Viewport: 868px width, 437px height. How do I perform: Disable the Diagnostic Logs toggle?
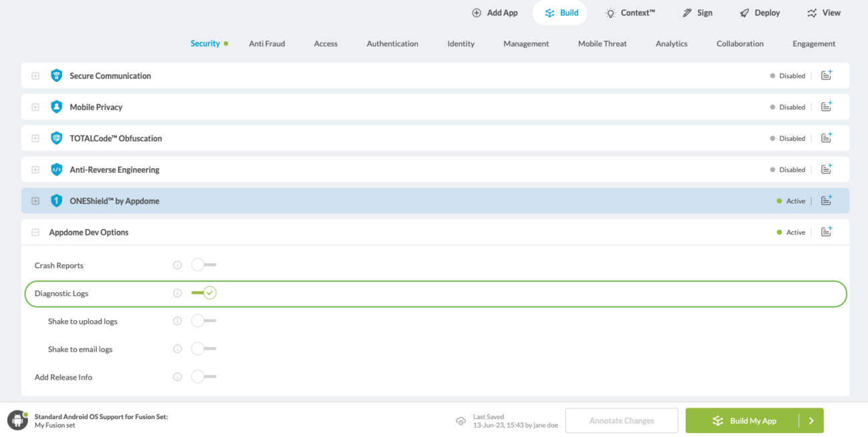click(204, 293)
